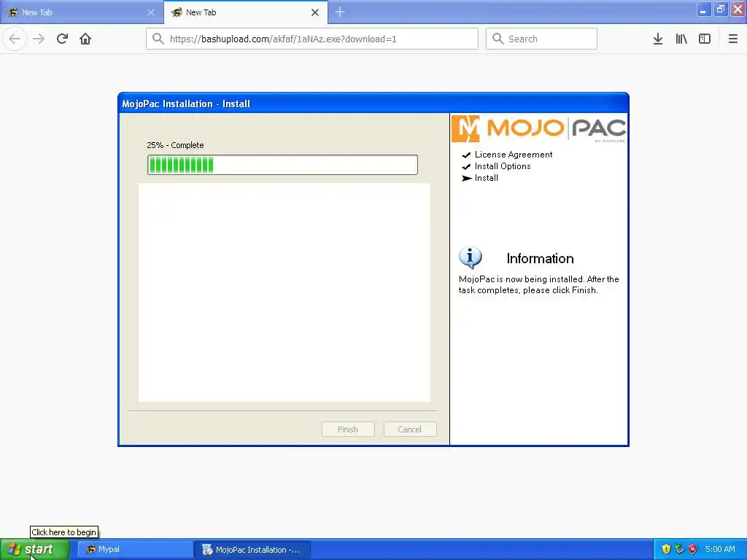Switch to Mypal taskbar button
Screen dimensions: 747x560
(135, 549)
